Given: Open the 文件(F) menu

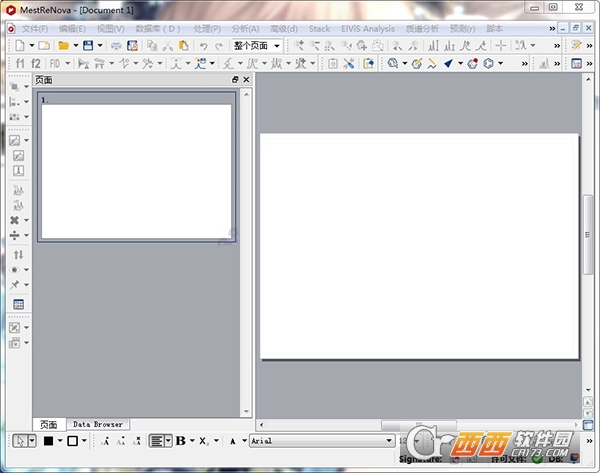Looking at the screenshot, I should pos(34,29).
